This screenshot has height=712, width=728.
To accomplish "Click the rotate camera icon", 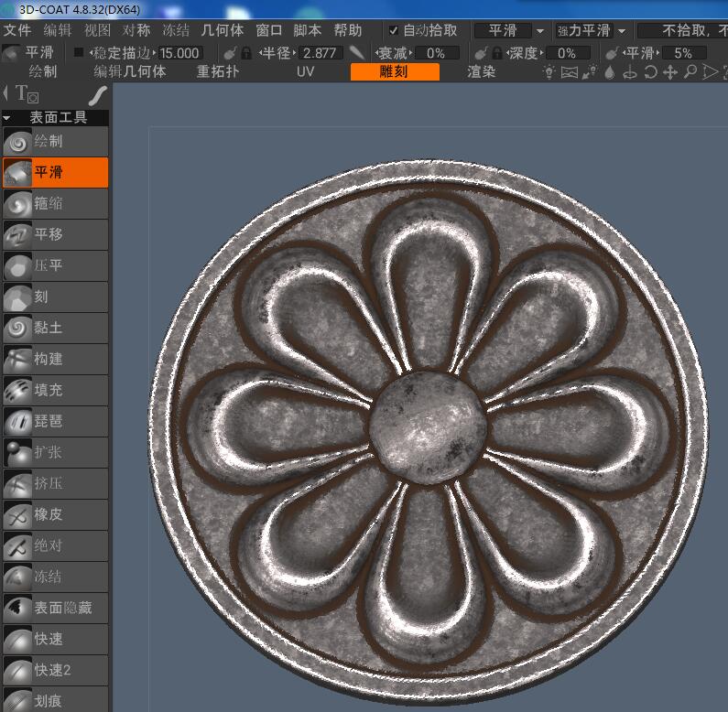I will (x=650, y=72).
